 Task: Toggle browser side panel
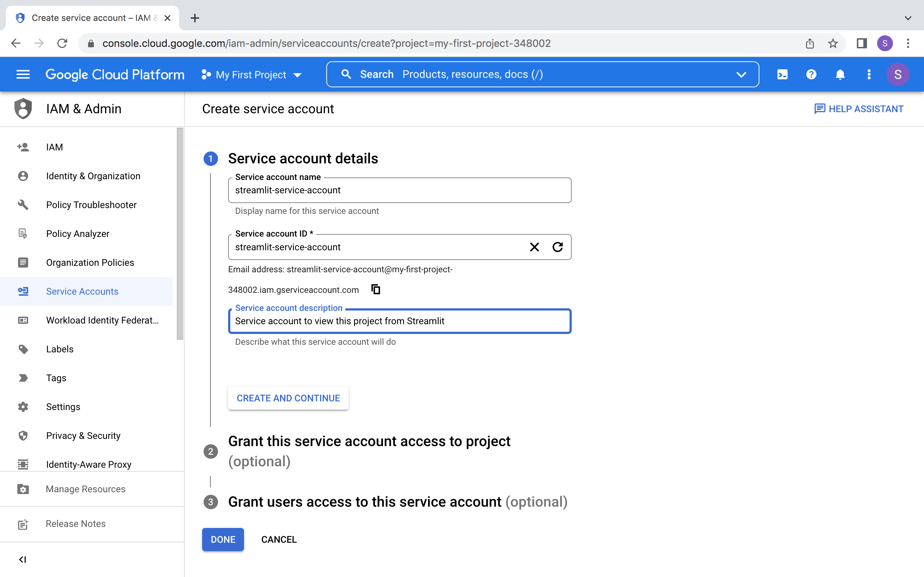coord(862,44)
